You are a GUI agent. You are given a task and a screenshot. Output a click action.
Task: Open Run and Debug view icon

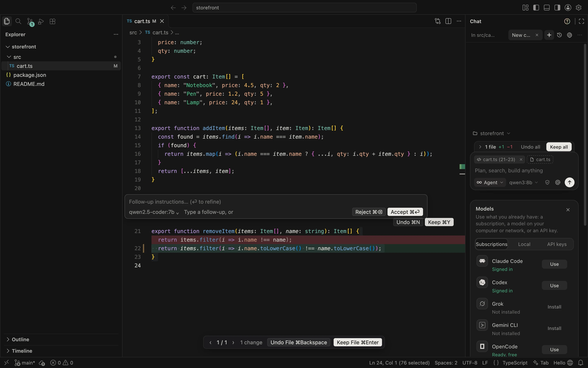coord(41,21)
